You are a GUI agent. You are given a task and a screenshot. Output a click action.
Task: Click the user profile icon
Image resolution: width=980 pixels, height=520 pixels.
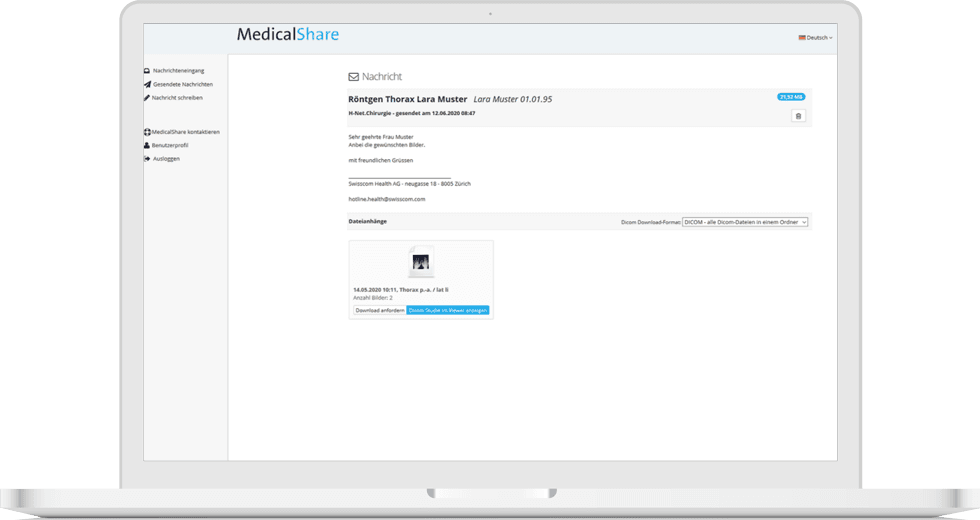click(147, 146)
